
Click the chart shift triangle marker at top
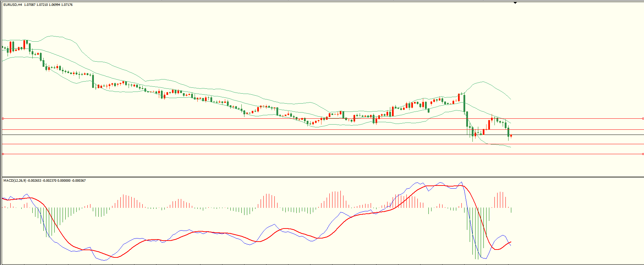click(x=515, y=3)
